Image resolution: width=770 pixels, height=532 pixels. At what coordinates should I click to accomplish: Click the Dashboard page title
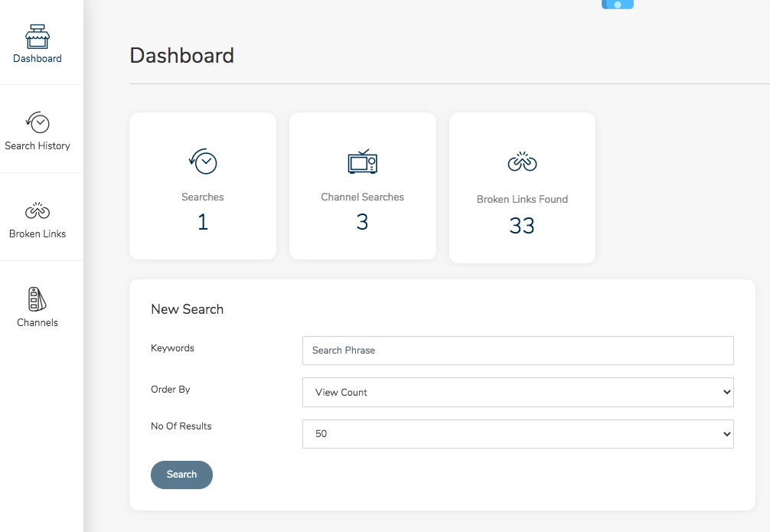181,56
